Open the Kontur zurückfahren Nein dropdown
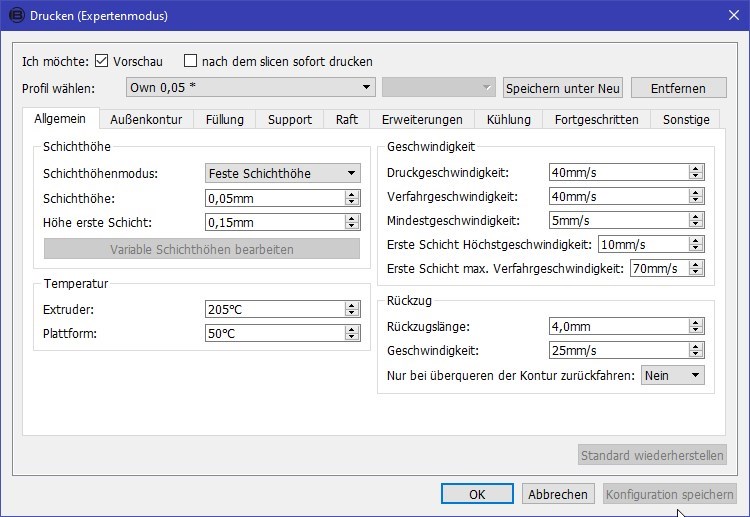The image size is (750, 517). click(673, 376)
